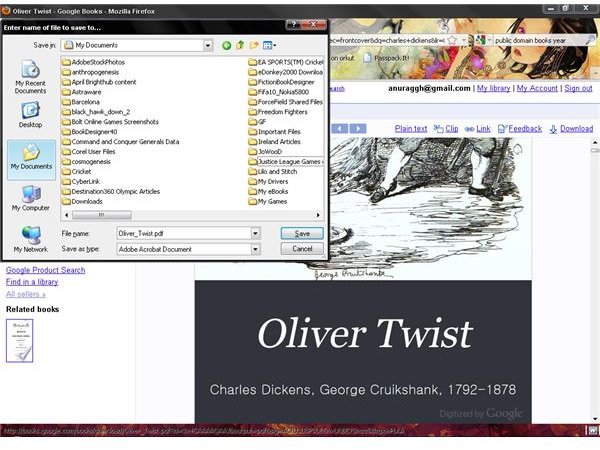The height and width of the screenshot is (450, 600).
Task: Open the FictionBookDesigner folder
Action: (x=282, y=82)
